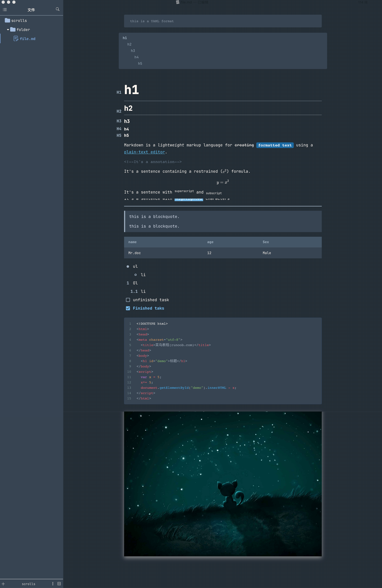382x588 pixels.
Task: Click the night sky cat image
Action: [223, 484]
